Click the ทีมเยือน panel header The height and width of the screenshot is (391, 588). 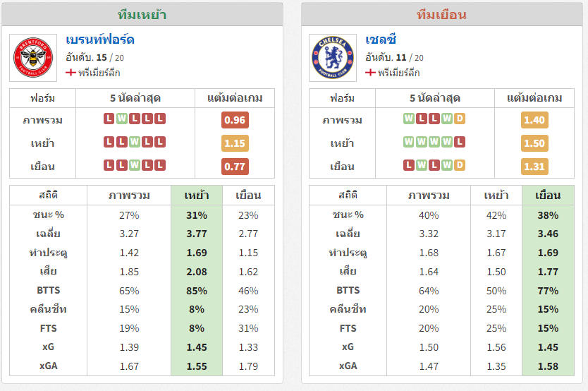pyautogui.click(x=442, y=15)
